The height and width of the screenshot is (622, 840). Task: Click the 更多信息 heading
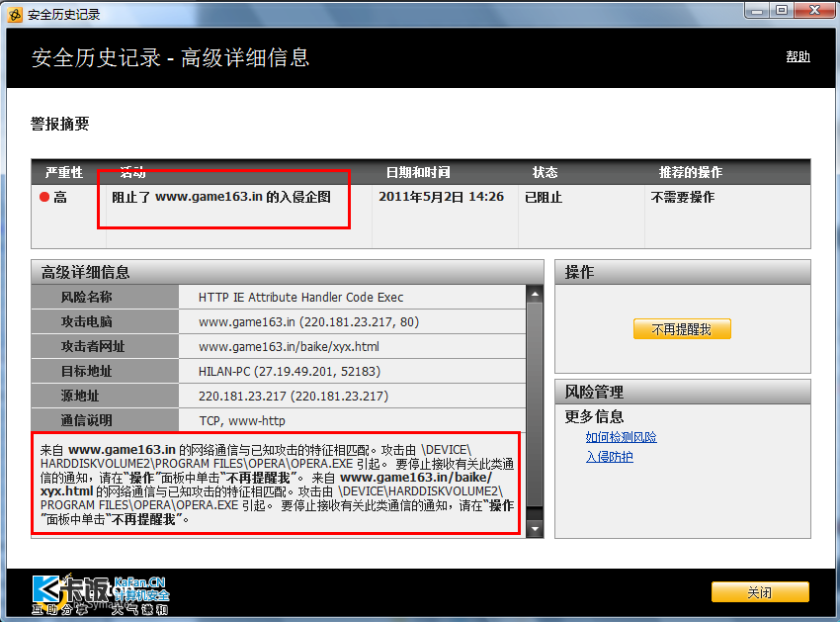(x=594, y=416)
